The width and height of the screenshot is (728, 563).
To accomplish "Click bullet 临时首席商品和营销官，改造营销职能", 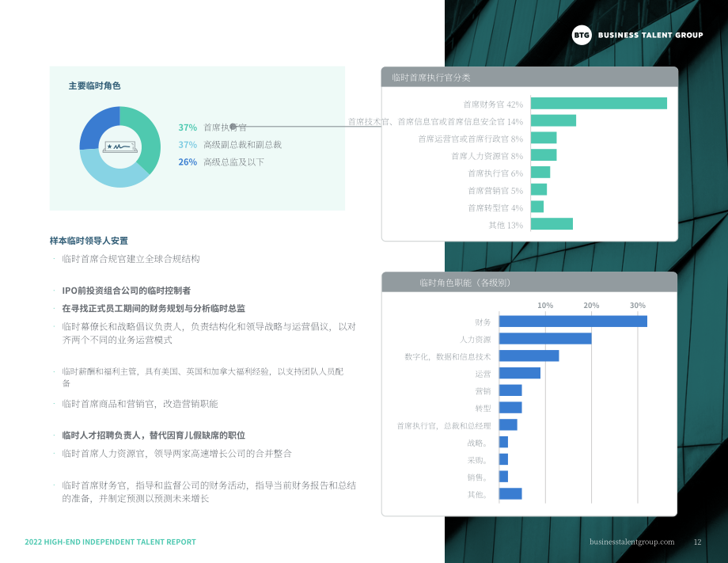I will (140, 404).
